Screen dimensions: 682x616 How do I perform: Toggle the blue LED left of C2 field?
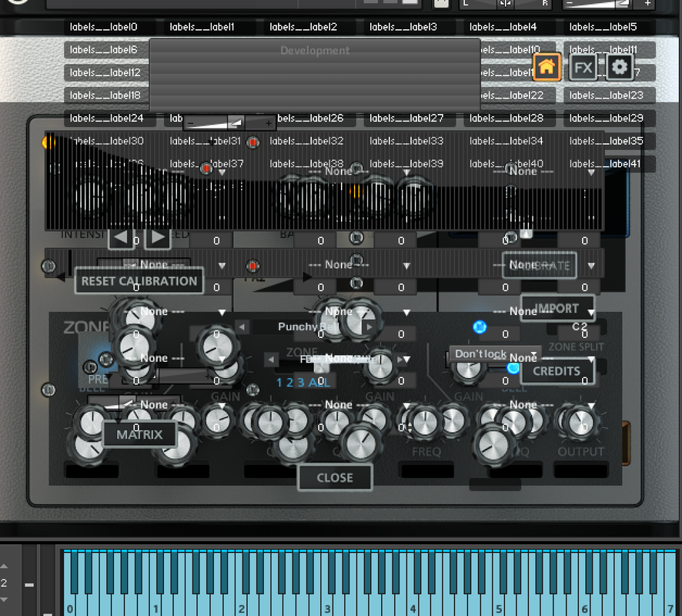pyautogui.click(x=480, y=326)
